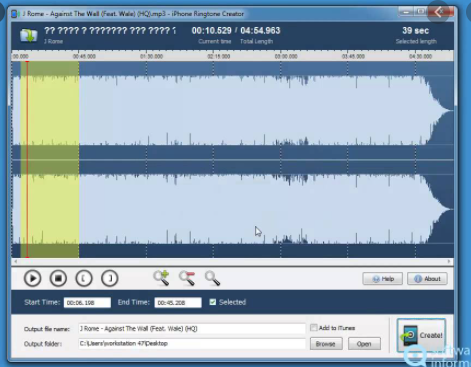471x367 pixels.
Task: Open the output folder
Action: pyautogui.click(x=364, y=344)
